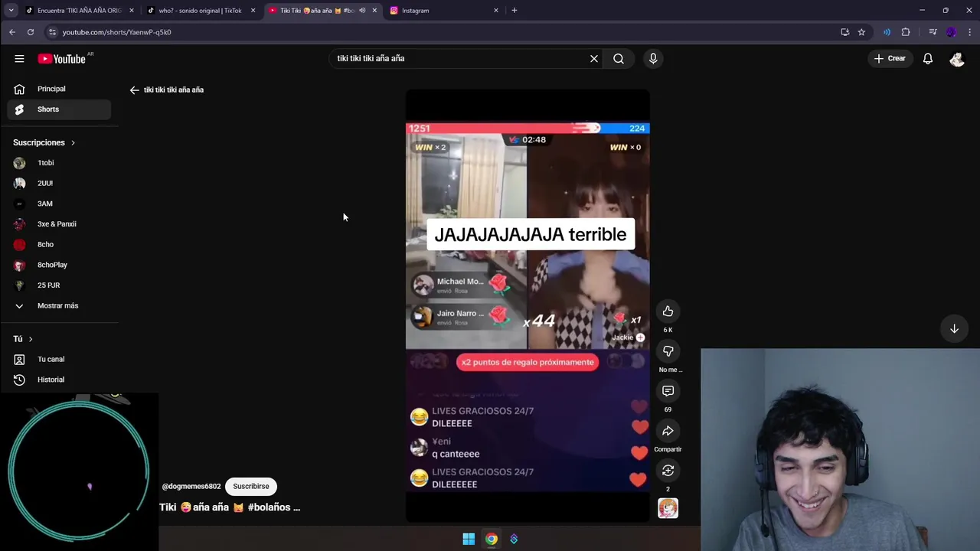
Task: Open the browser profile avatar
Action: (951, 32)
